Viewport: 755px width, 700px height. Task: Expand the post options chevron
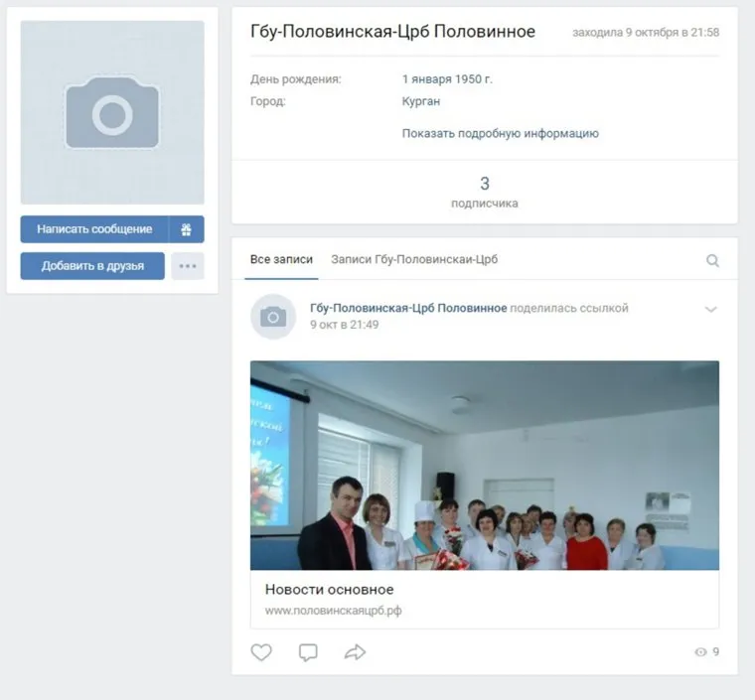tap(710, 310)
